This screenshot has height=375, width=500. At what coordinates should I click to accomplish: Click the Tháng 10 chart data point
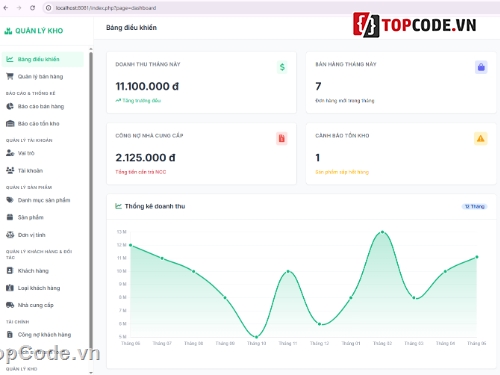pos(256,337)
